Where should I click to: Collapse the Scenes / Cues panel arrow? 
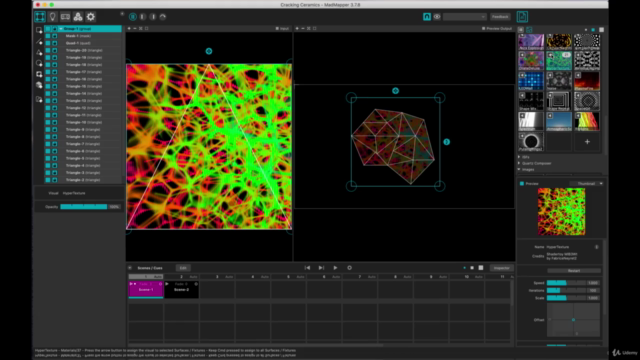(130, 268)
